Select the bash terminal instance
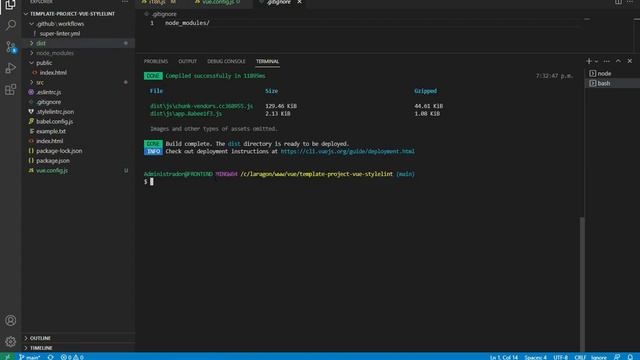640x360 pixels. point(612,83)
